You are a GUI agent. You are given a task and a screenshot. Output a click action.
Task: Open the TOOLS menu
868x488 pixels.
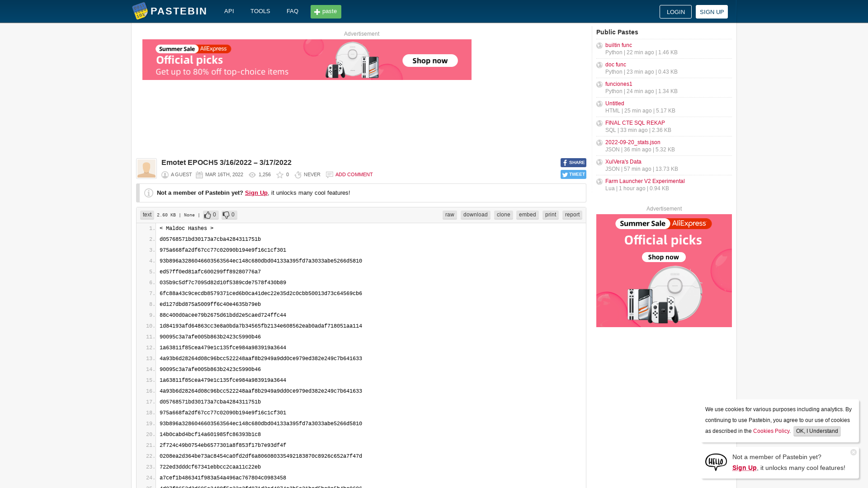pyautogui.click(x=260, y=11)
